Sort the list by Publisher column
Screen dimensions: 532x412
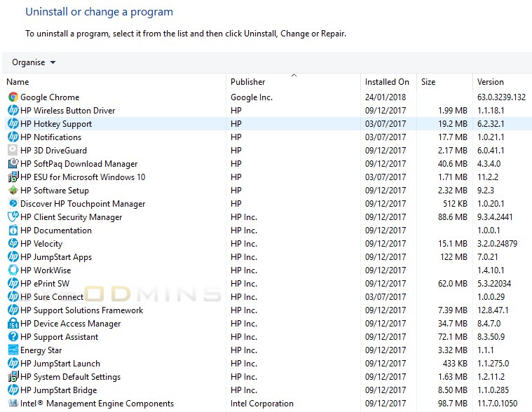[x=247, y=82]
